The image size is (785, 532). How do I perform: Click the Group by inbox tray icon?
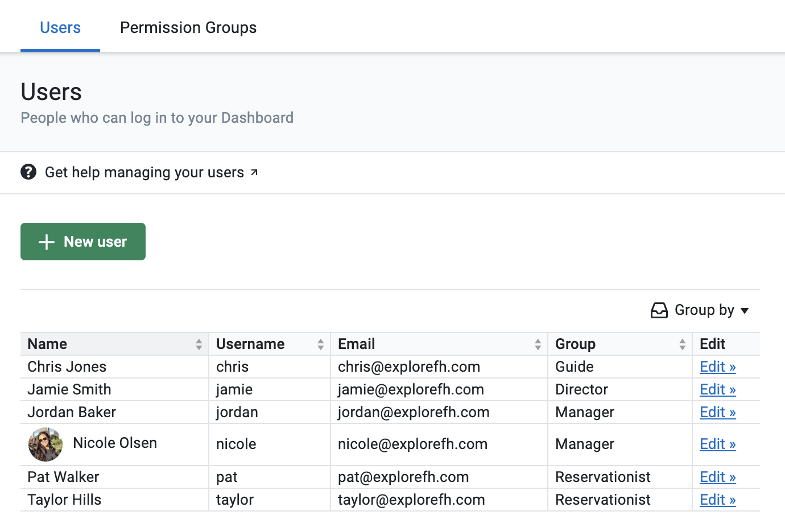[659, 310]
